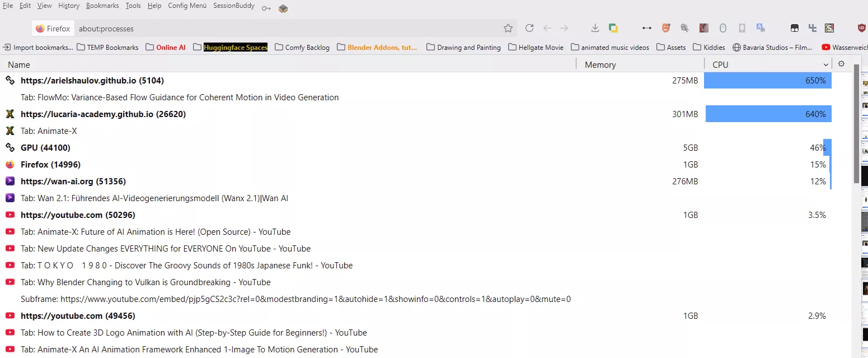Open the History menu
The image size is (868, 358).
(69, 6)
